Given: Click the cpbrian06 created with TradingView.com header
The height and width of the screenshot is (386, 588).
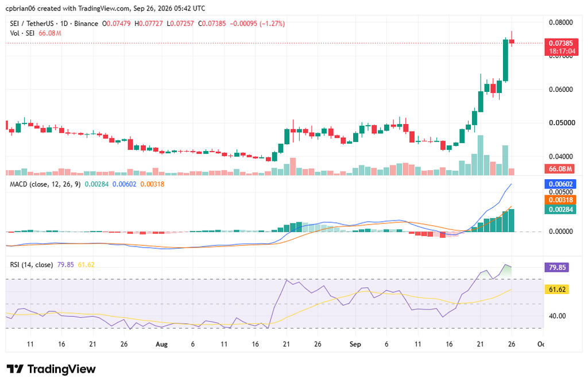Looking at the screenshot, I should (x=106, y=8).
